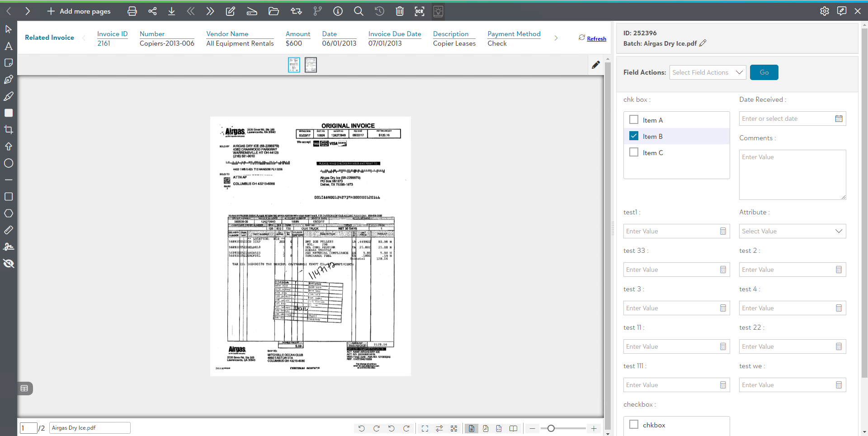Click the Related Invoice tab label
The image size is (868, 436).
pos(49,38)
